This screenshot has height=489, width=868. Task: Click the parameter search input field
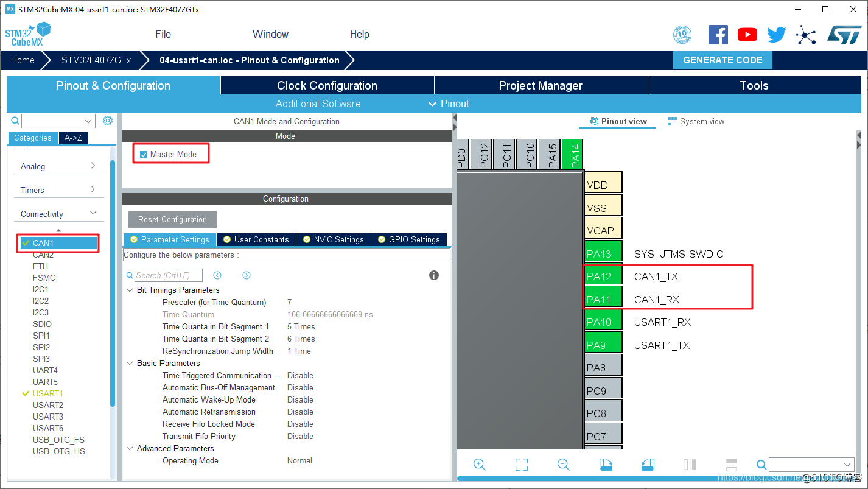pyautogui.click(x=169, y=275)
